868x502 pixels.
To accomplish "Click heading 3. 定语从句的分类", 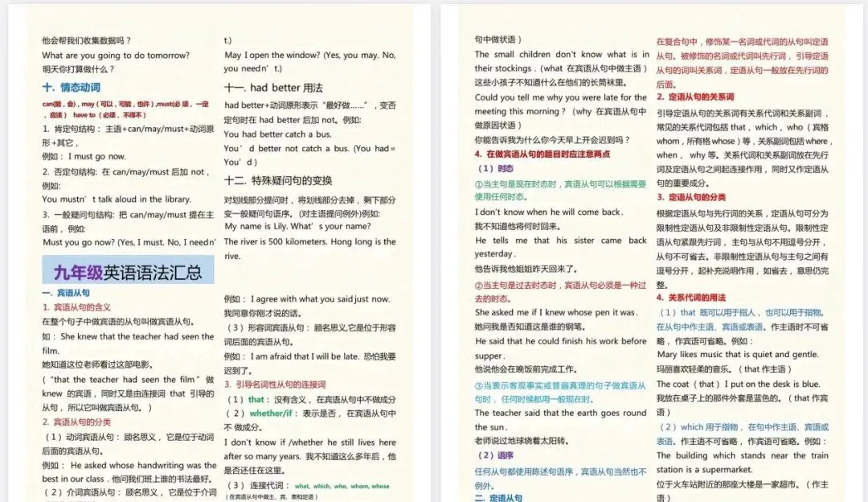I will coord(691,197).
